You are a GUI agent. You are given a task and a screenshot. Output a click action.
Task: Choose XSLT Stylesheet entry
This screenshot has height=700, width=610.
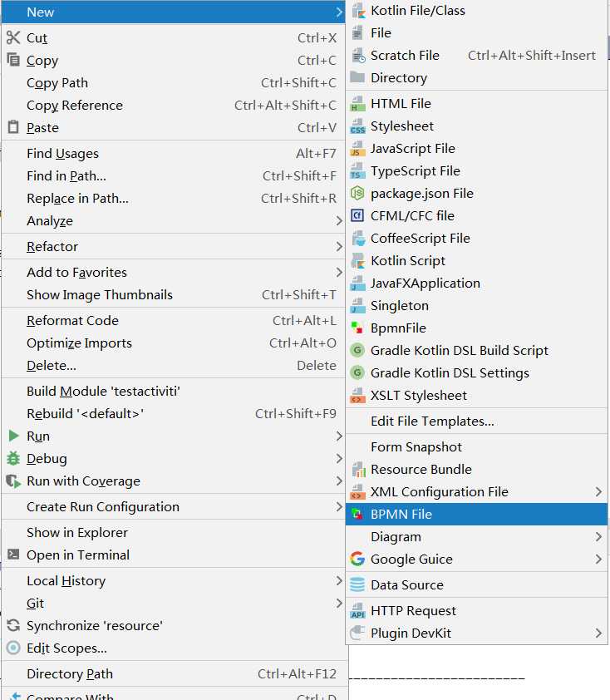476,395
